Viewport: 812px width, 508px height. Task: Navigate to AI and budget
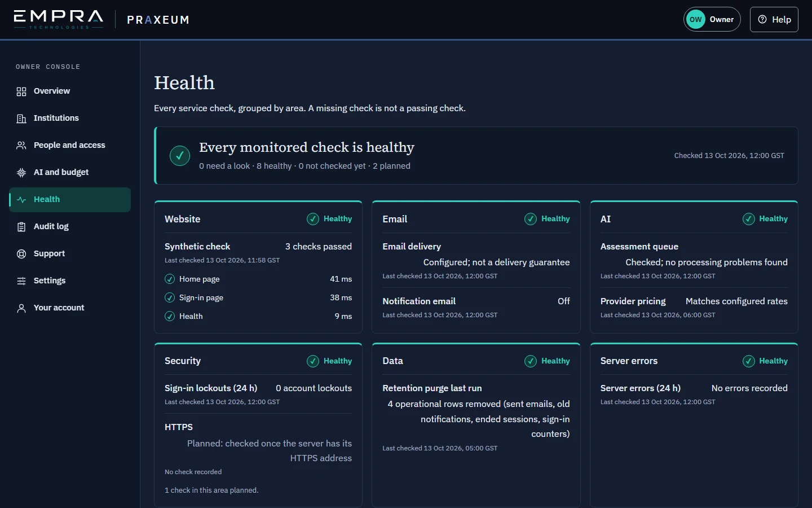coord(70,173)
